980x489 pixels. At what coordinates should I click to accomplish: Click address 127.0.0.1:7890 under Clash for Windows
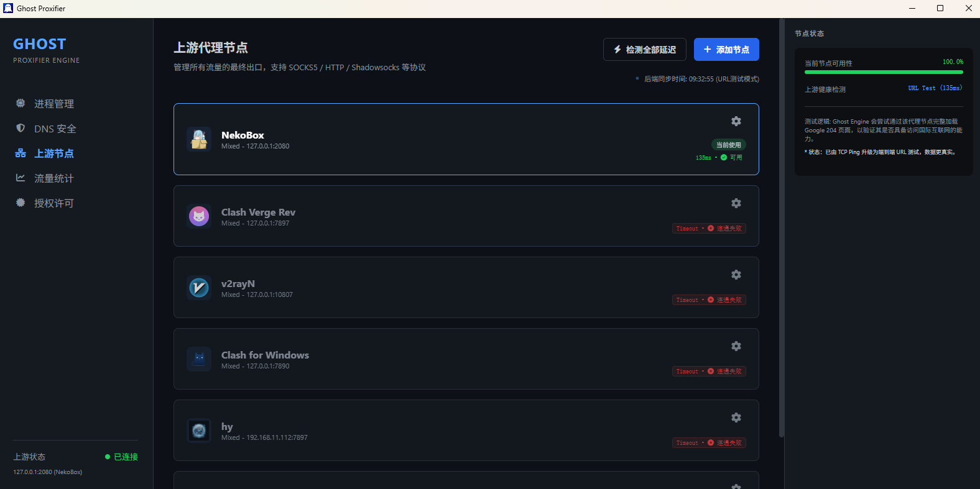click(x=268, y=366)
